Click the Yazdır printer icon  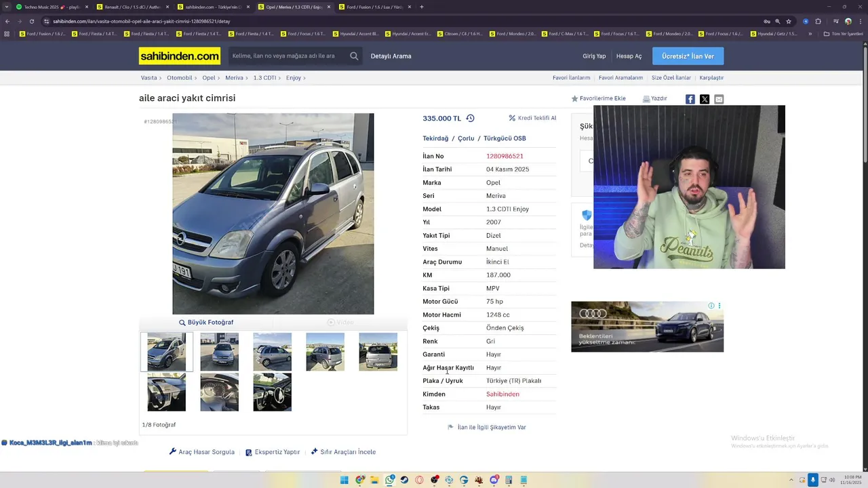pos(646,98)
